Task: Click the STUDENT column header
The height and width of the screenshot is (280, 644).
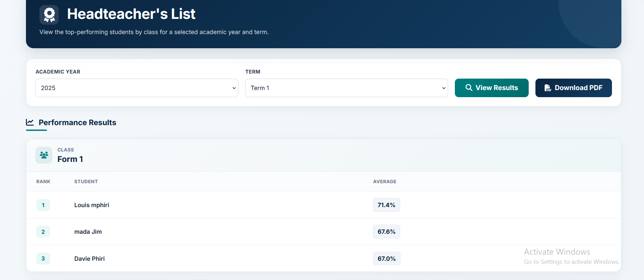Action: click(x=86, y=181)
